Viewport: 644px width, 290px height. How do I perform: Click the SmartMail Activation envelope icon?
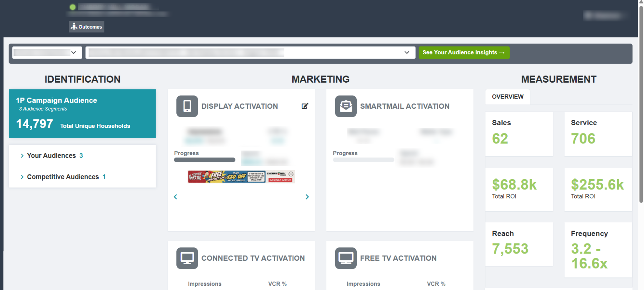tap(346, 106)
